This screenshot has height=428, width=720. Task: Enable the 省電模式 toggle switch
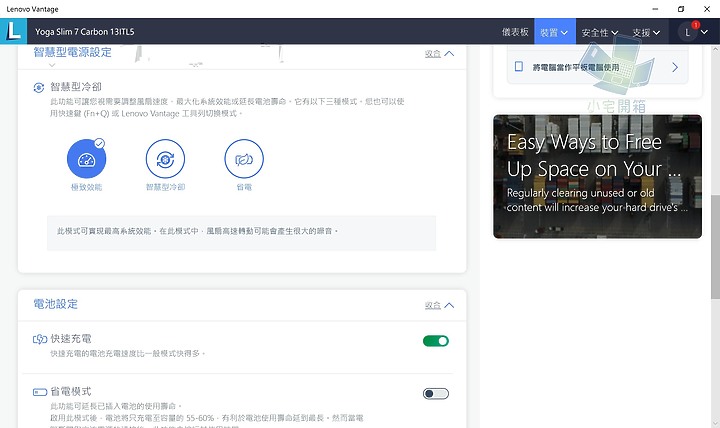436,394
